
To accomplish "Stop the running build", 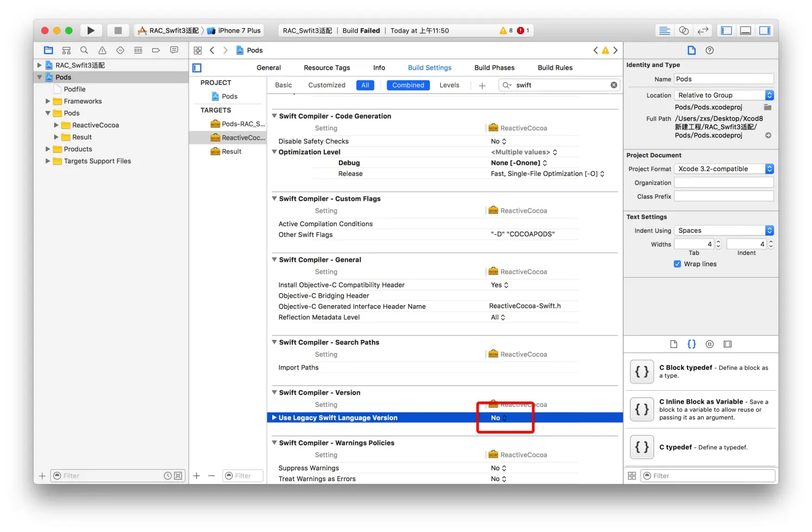I will (118, 30).
